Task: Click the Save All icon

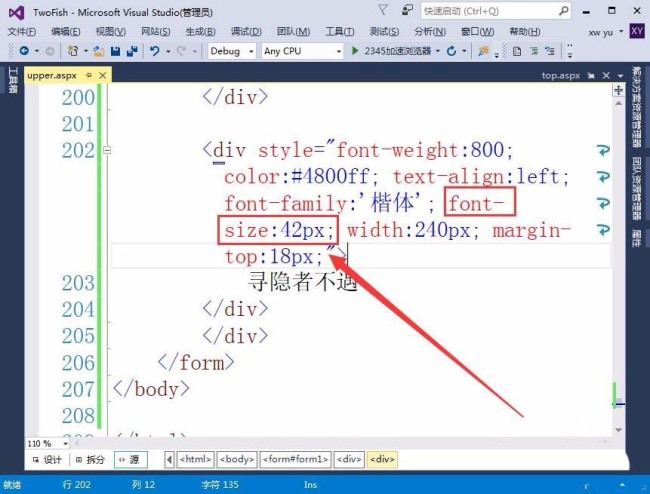Action: (132, 51)
